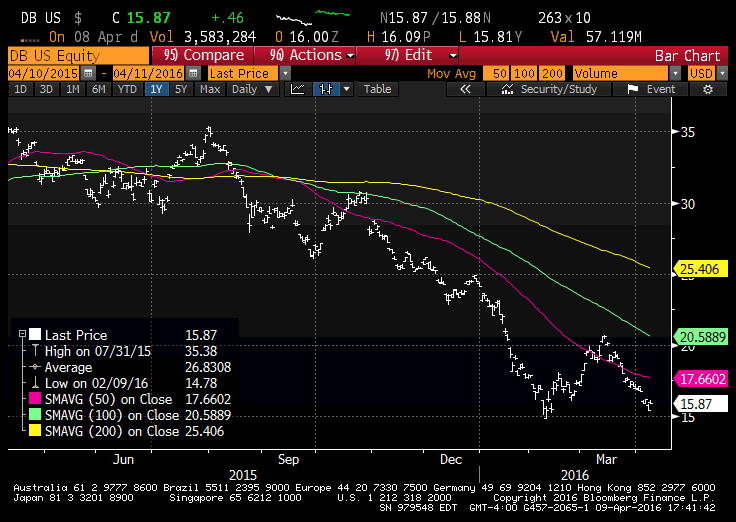The width and height of the screenshot is (736, 522).
Task: Click the white 15.87 price label
Action: coord(701,404)
